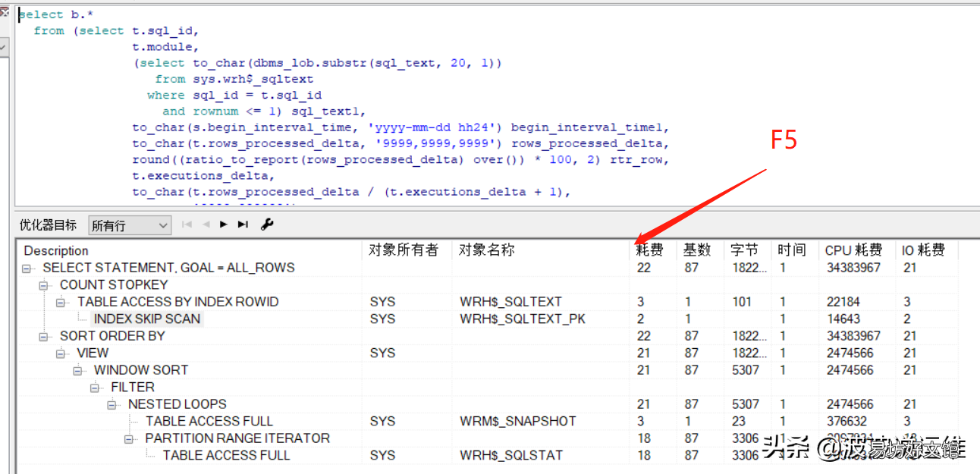The height and width of the screenshot is (474, 980).
Task: Collapse the PARTITION RANGE ITERATOR node
Action: (x=130, y=438)
